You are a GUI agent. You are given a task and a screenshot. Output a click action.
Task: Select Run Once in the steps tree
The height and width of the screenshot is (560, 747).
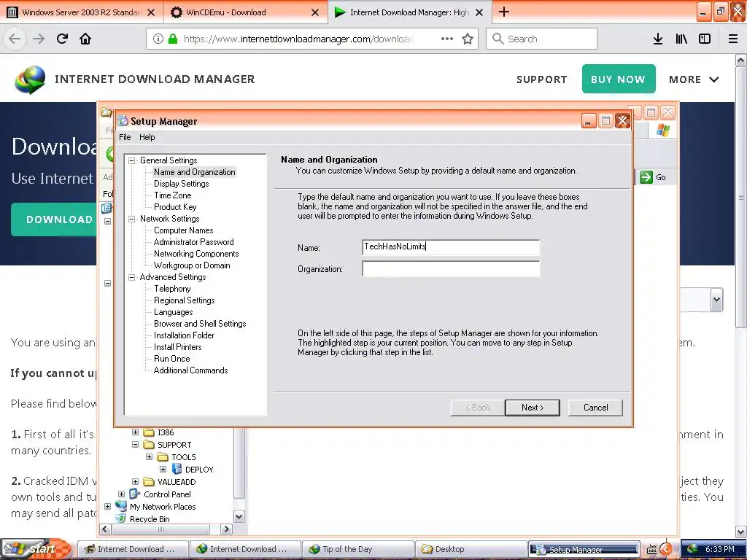coord(171,359)
